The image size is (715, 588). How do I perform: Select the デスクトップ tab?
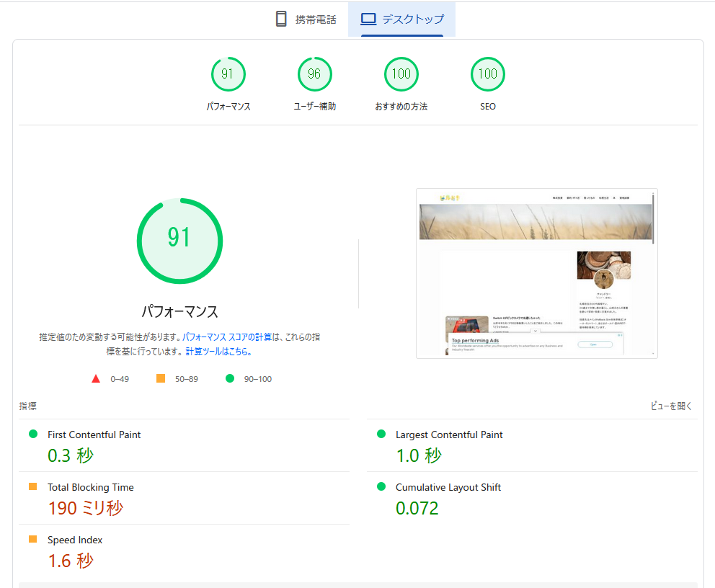pos(412,19)
